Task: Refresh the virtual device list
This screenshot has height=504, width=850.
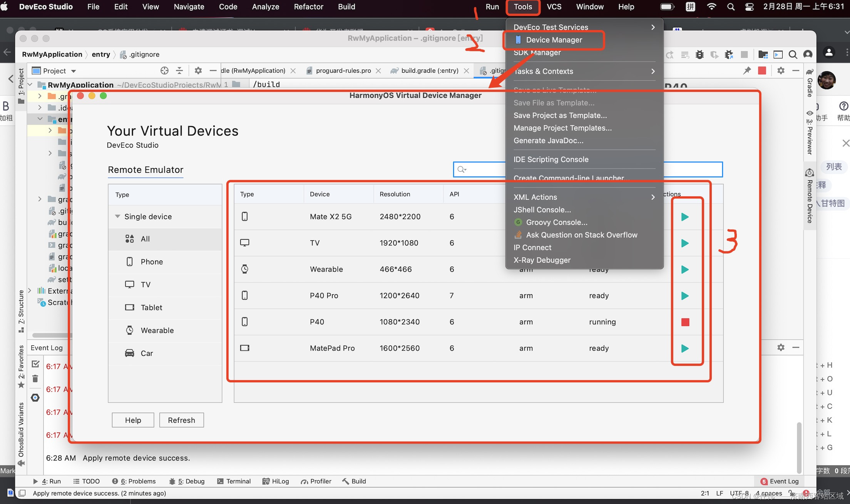Action: tap(181, 420)
